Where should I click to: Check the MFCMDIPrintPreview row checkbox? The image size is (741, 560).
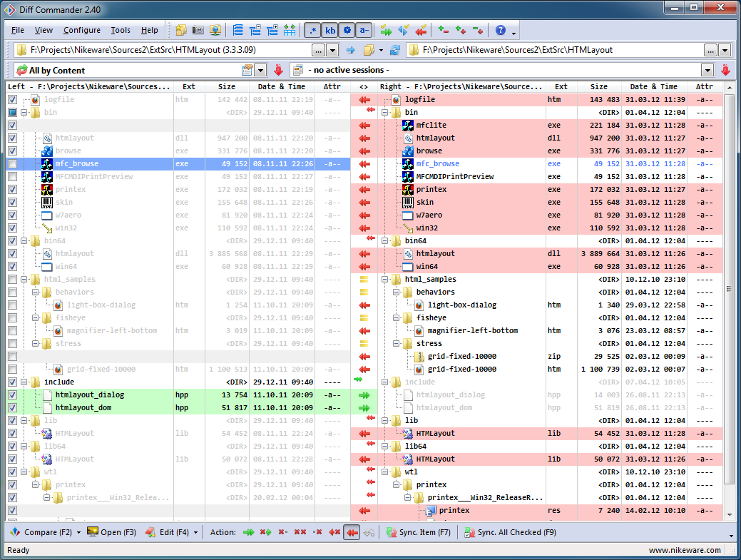click(12, 177)
